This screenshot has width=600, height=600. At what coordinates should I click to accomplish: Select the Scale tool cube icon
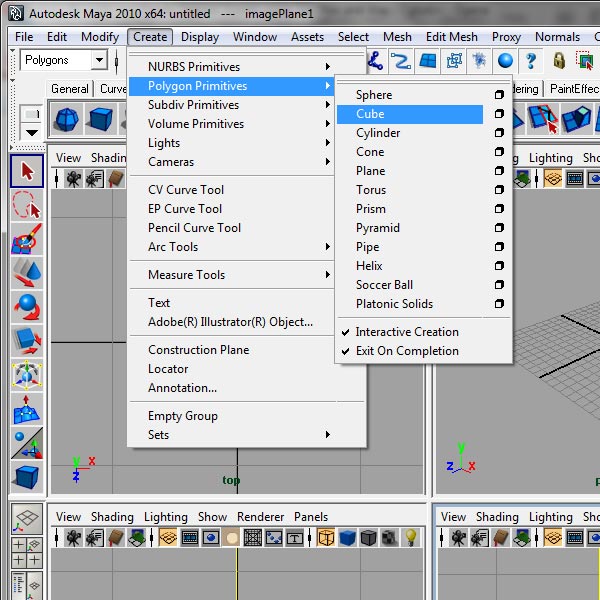(27, 341)
